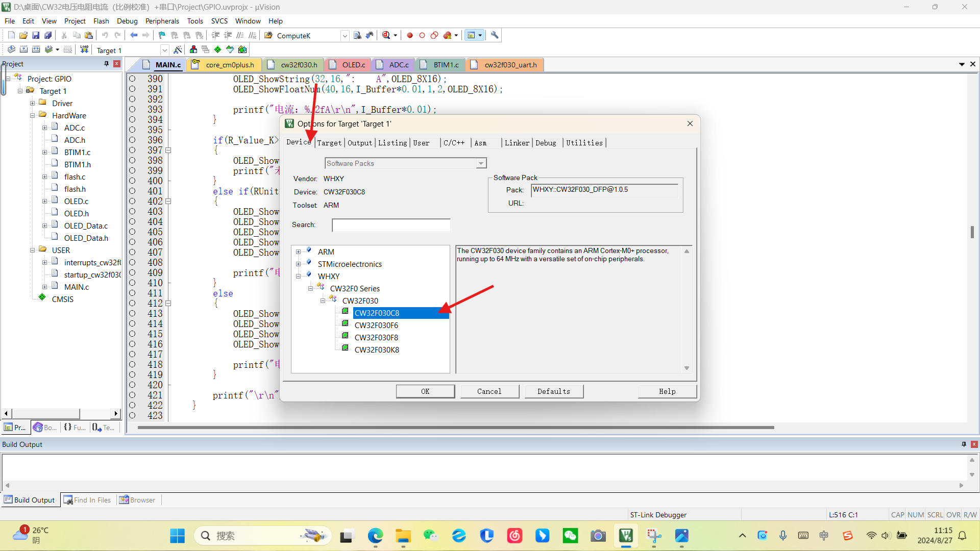Open the C/C++ tab in dialog

(454, 143)
